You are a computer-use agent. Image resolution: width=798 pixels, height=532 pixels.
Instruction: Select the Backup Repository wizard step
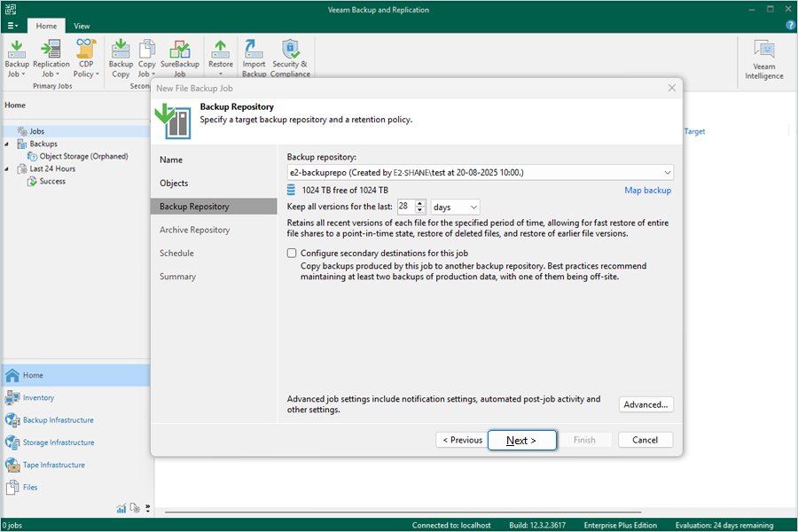coord(214,207)
